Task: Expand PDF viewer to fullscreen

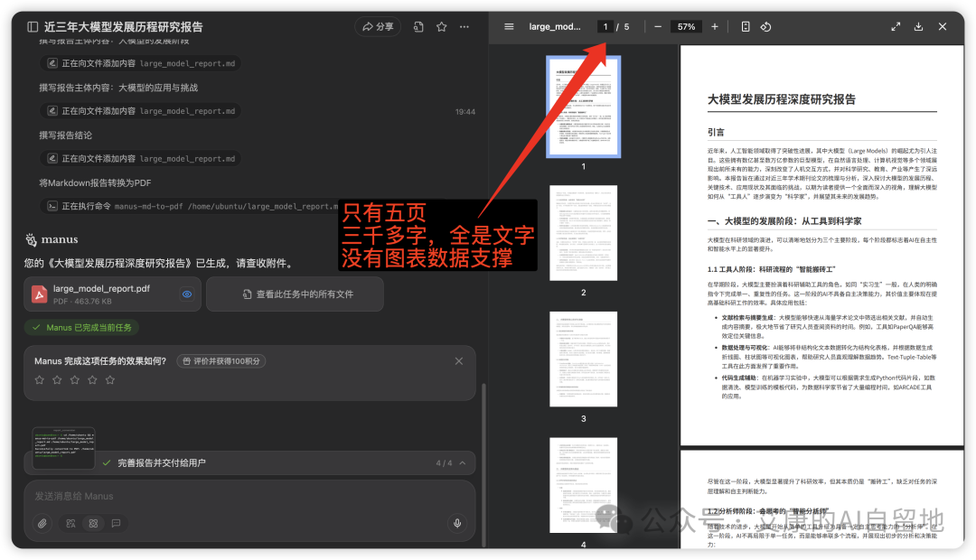Action: coord(895,27)
